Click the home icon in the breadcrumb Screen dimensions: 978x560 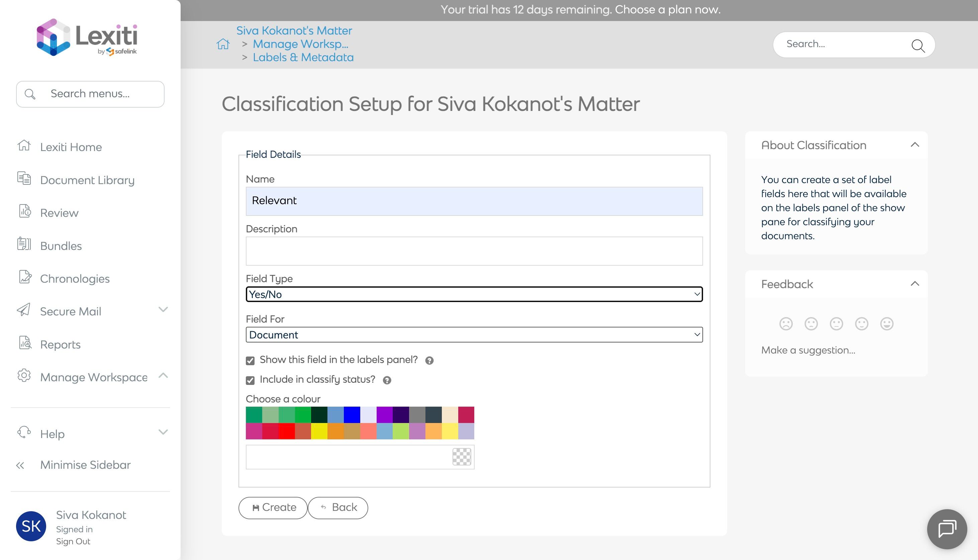(223, 44)
